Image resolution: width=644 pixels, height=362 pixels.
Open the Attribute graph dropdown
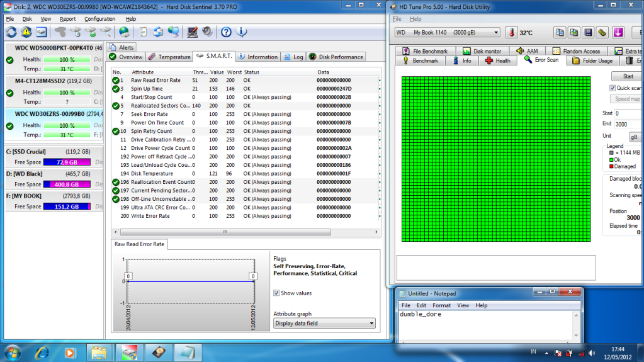(324, 324)
